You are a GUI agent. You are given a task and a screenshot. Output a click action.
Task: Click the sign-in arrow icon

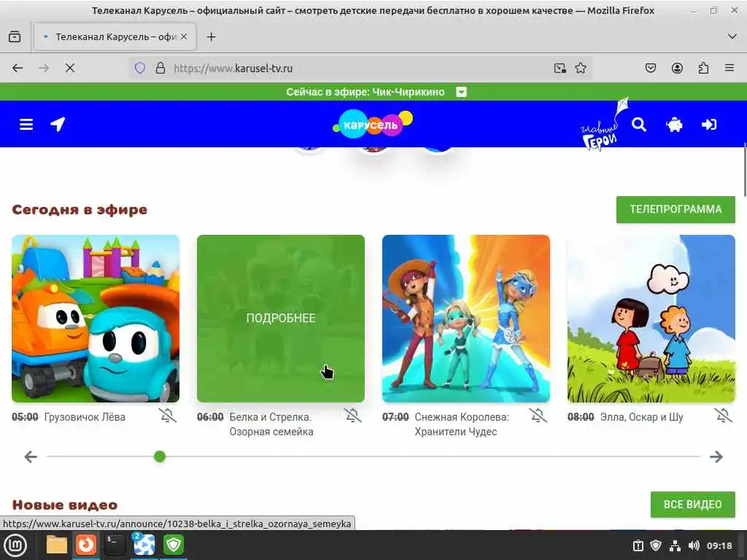pos(709,125)
